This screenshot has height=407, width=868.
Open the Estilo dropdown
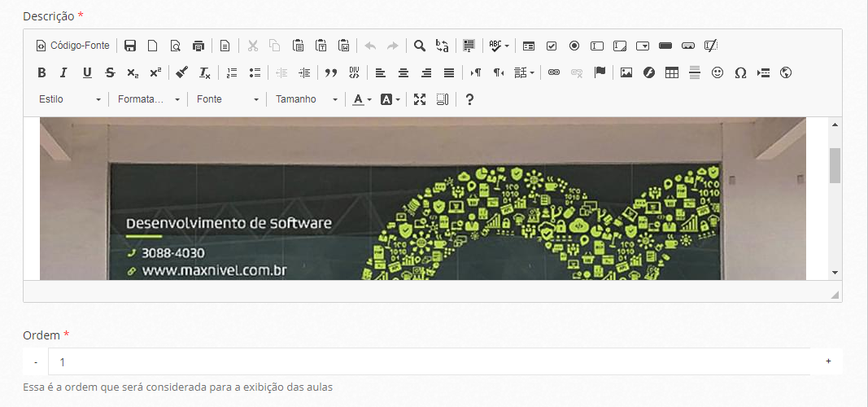point(69,99)
